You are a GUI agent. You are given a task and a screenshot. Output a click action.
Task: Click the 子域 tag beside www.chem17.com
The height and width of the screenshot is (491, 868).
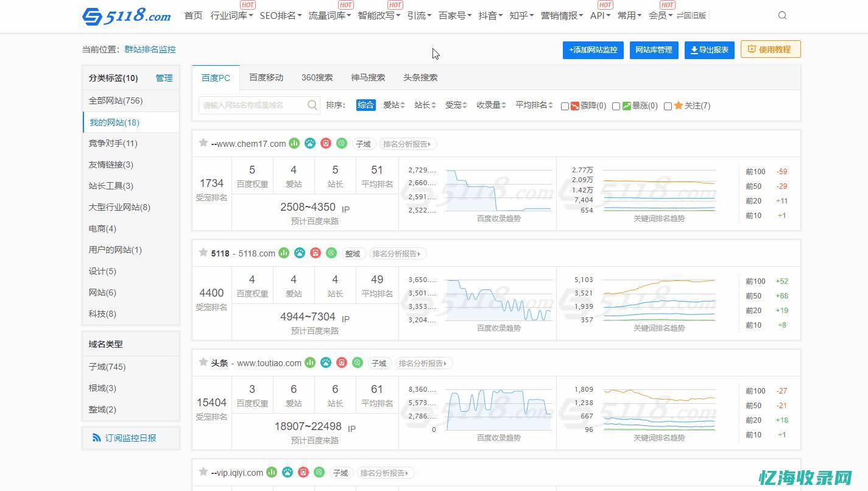(364, 144)
